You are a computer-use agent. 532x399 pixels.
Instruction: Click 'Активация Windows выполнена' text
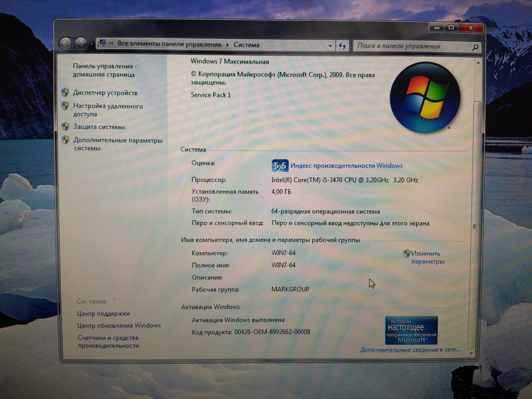tap(238, 320)
